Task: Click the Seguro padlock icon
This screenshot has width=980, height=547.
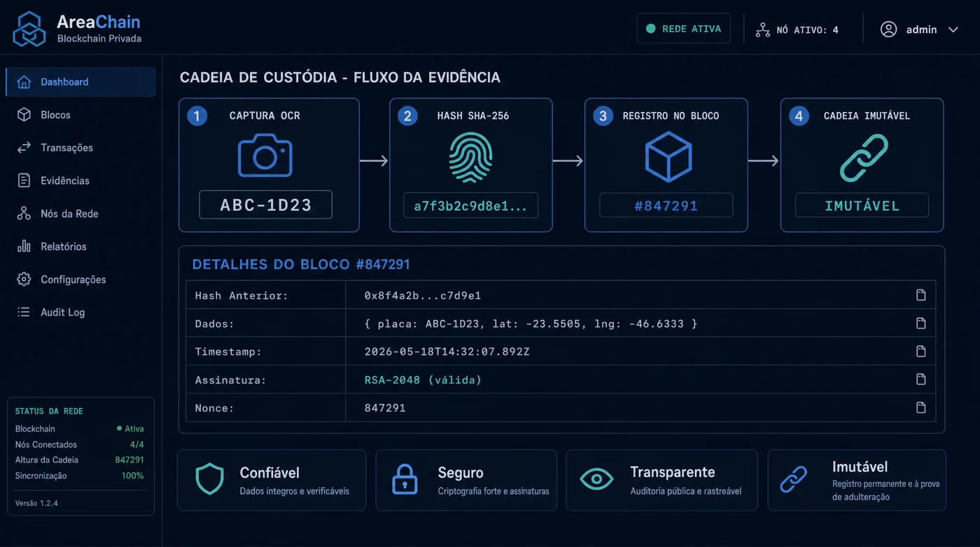Action: click(x=404, y=480)
